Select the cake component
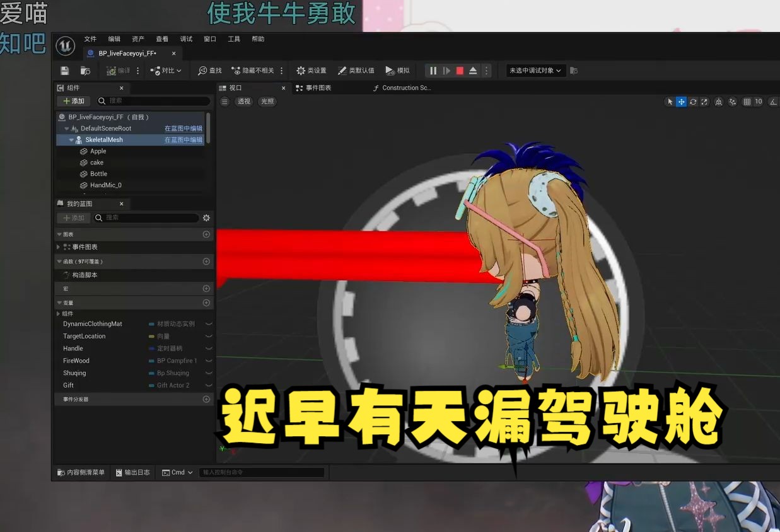Viewport: 780px width, 532px height. click(96, 163)
